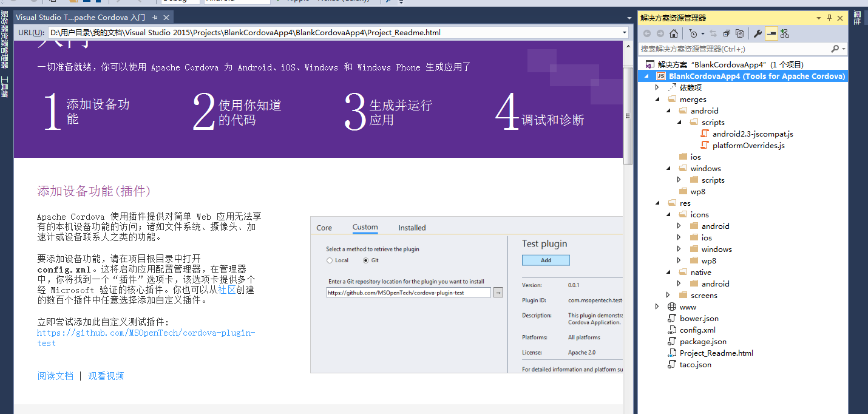Screen dimensions: 868x414
Task: Collapse the merges folder
Action: (x=657, y=100)
